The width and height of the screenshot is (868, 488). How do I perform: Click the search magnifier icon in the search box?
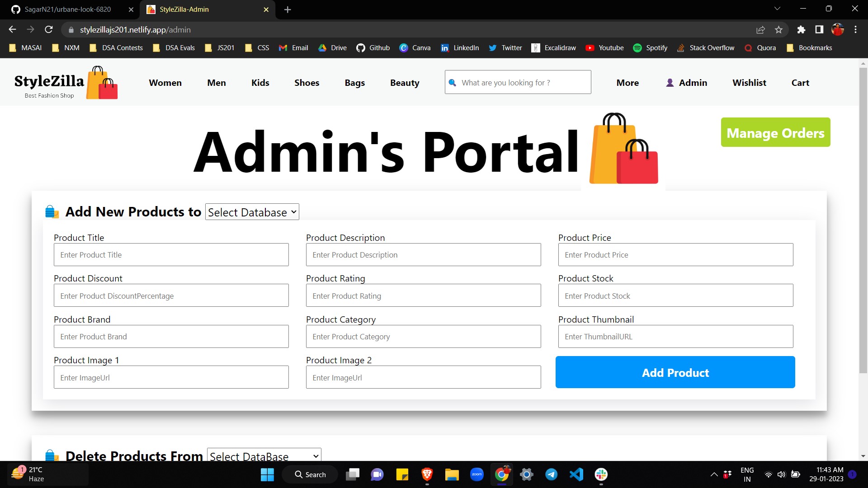pos(452,83)
